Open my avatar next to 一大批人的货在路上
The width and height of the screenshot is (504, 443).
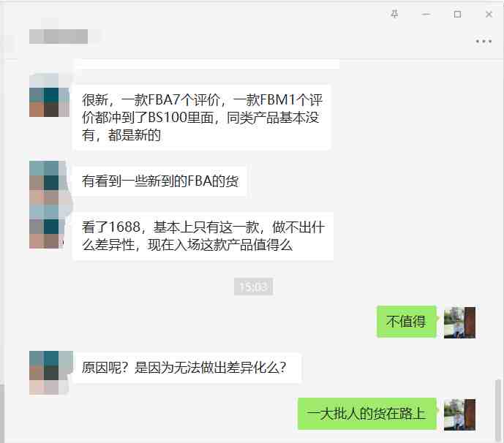[x=459, y=414]
